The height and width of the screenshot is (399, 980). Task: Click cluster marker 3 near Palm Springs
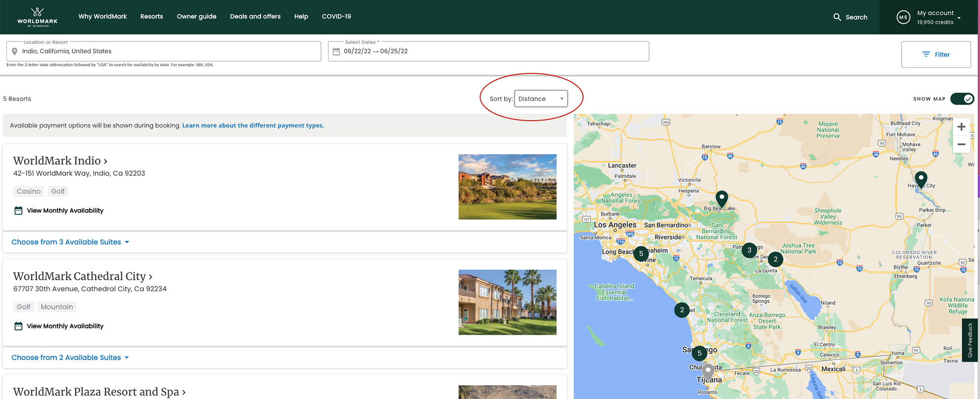749,250
